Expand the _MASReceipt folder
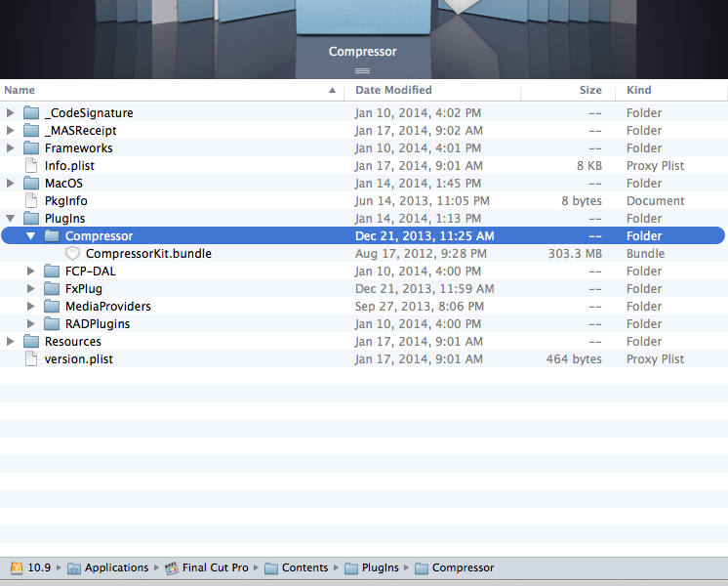The image size is (728, 586). 10,131
